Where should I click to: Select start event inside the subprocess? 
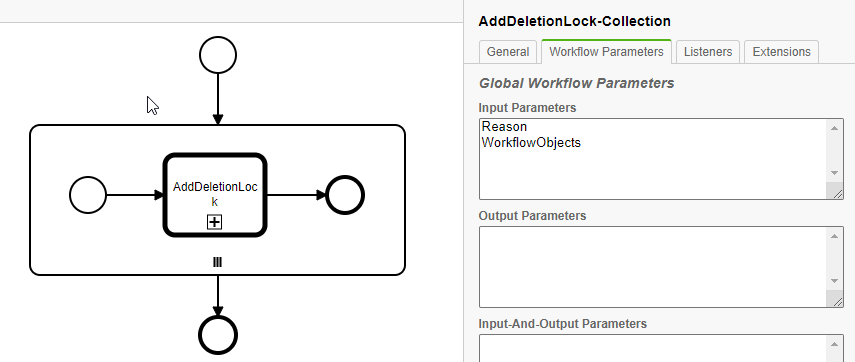pos(88,195)
